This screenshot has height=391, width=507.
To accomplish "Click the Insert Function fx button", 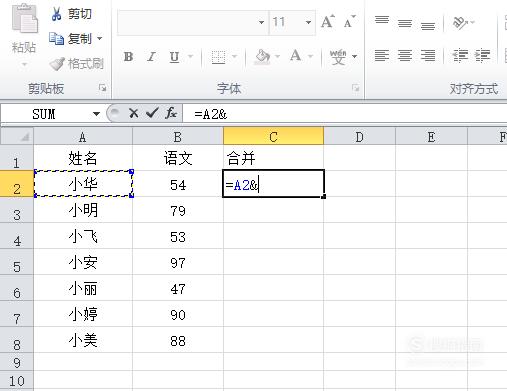I will coord(171,114).
